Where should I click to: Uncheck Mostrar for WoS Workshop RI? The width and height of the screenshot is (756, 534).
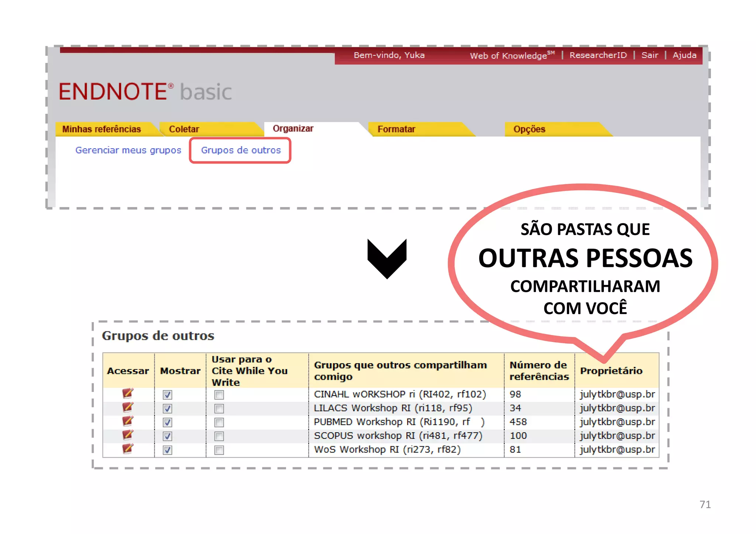168,450
